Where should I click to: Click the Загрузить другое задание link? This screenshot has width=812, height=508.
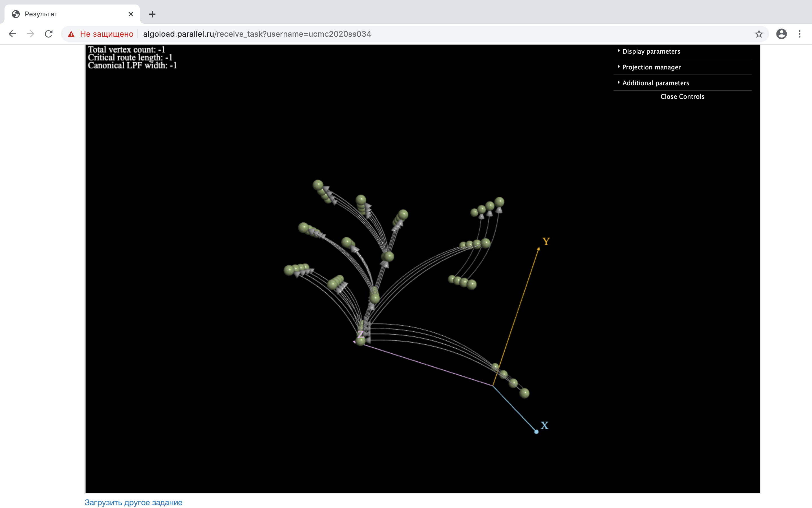(x=133, y=502)
